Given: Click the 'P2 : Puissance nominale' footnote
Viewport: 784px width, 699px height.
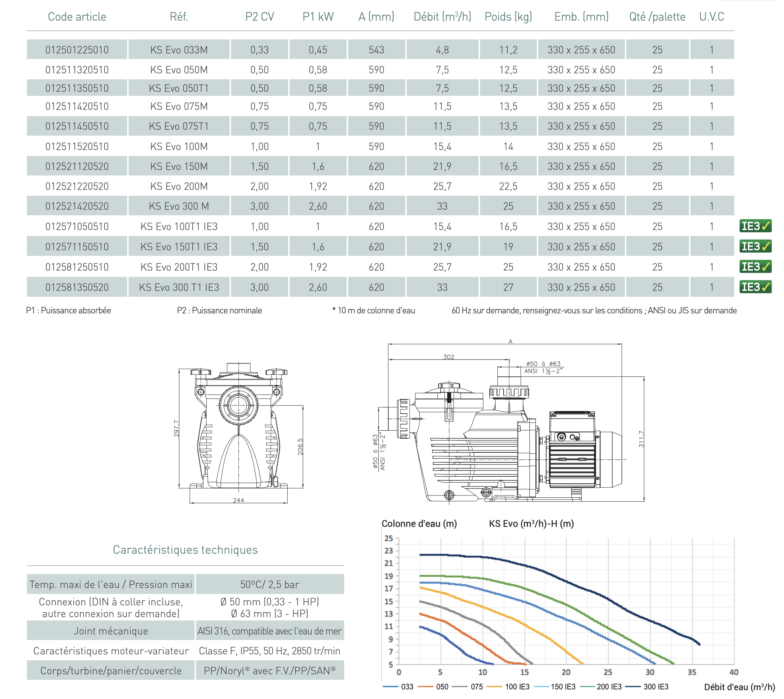Looking at the screenshot, I should pyautogui.click(x=219, y=310).
